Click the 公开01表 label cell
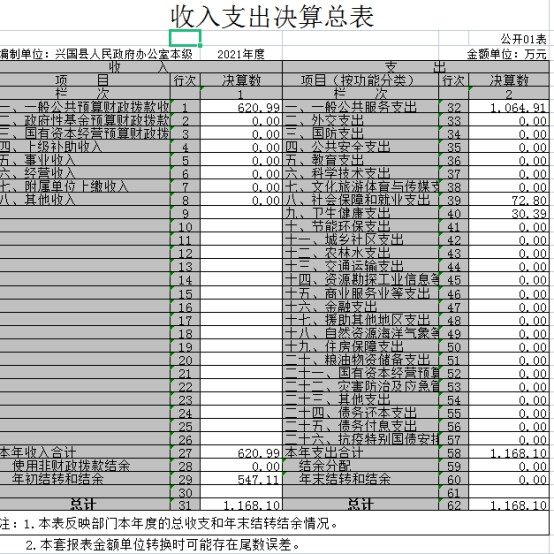This screenshot has width=554, height=554. (509, 38)
